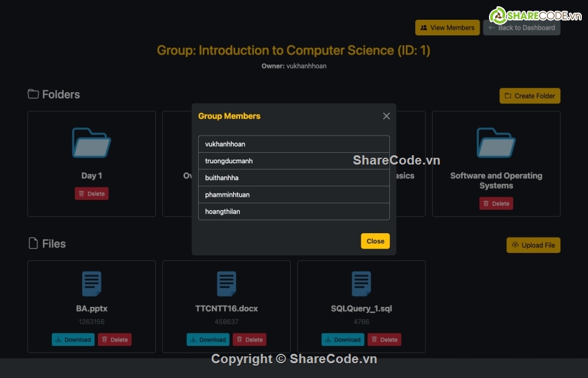Click the Create Folder button
Viewport: 588px width, 378px height.
(x=530, y=96)
